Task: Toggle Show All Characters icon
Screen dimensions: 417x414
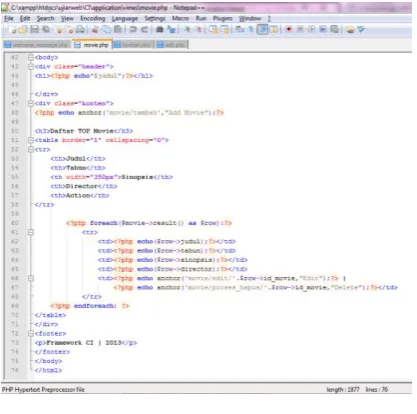Action: coord(251,30)
